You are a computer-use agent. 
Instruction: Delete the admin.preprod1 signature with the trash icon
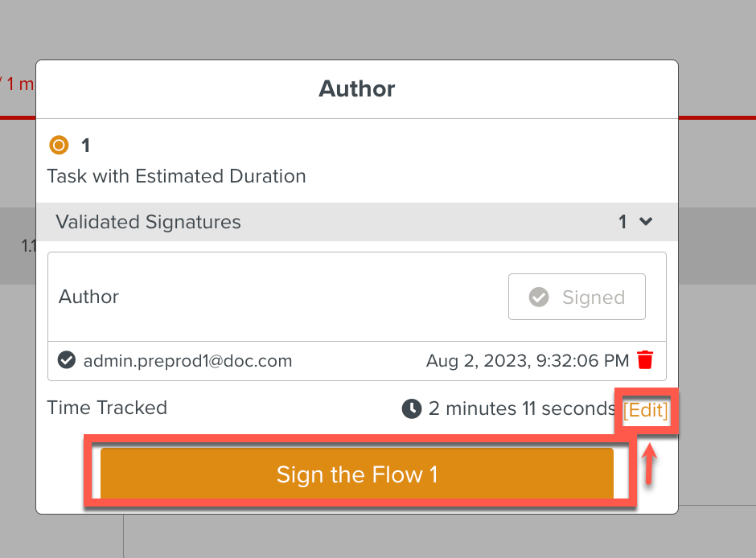(645, 360)
